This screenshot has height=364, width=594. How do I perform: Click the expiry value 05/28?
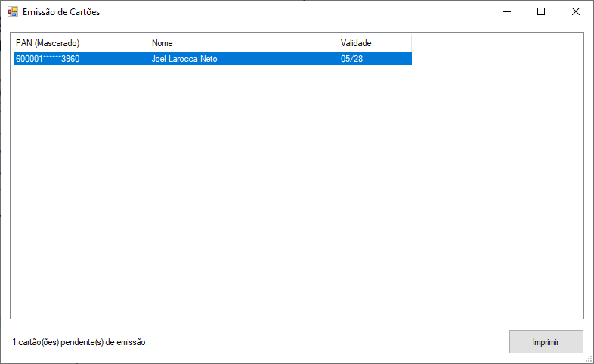[x=351, y=59]
